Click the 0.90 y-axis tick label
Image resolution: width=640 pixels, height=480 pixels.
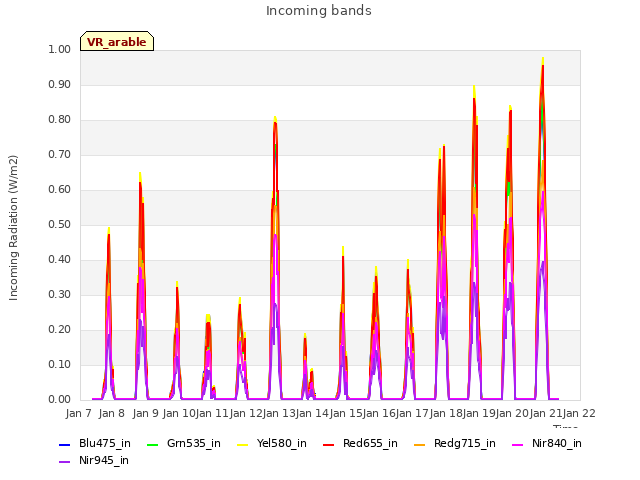click(59, 84)
